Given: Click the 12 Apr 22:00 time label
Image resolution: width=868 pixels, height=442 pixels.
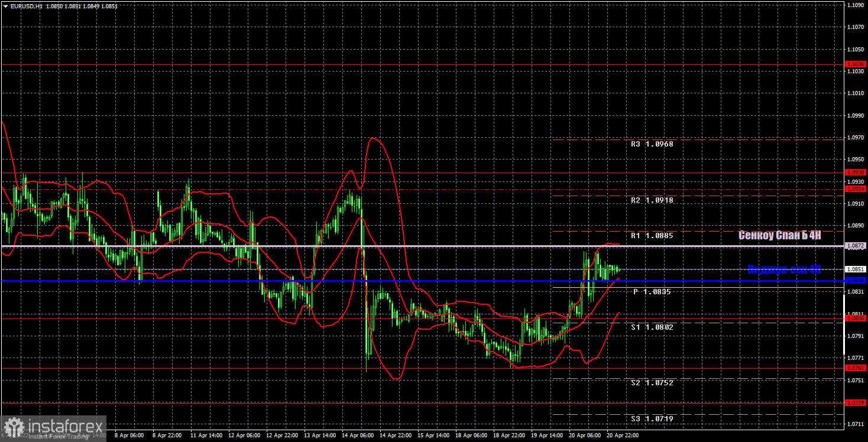Looking at the screenshot, I should 282,435.
